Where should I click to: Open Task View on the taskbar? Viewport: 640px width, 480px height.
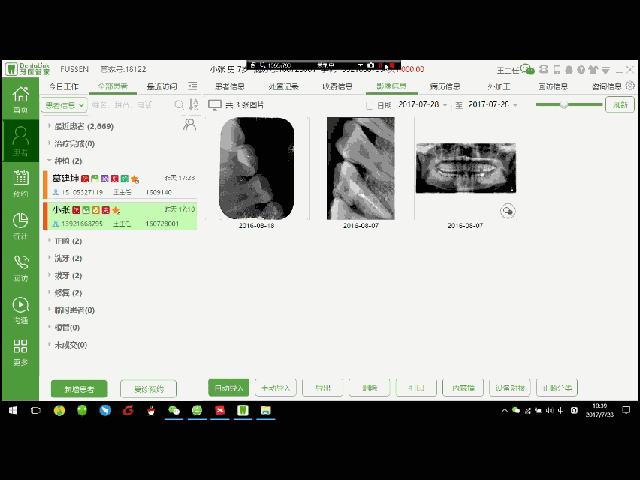(36, 410)
